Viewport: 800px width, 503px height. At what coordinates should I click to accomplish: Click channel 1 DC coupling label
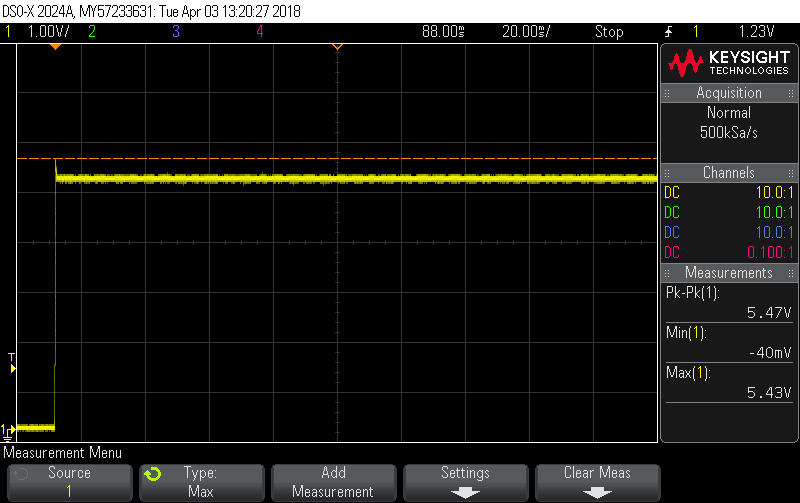[x=672, y=192]
